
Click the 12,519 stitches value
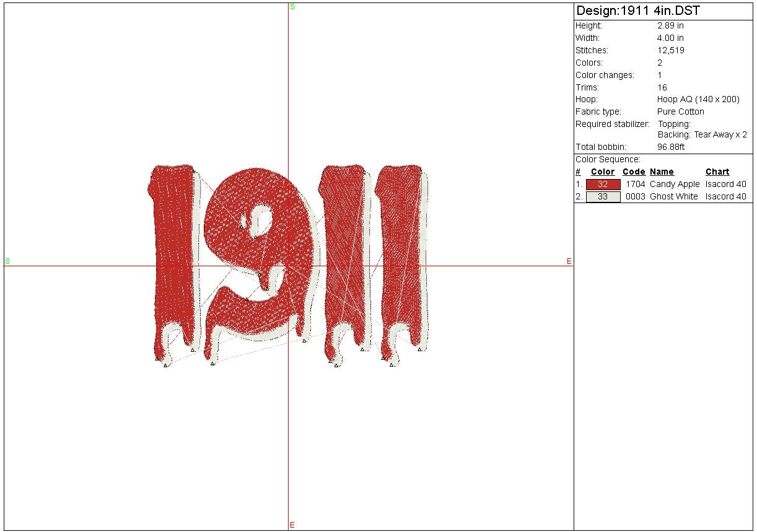point(671,50)
